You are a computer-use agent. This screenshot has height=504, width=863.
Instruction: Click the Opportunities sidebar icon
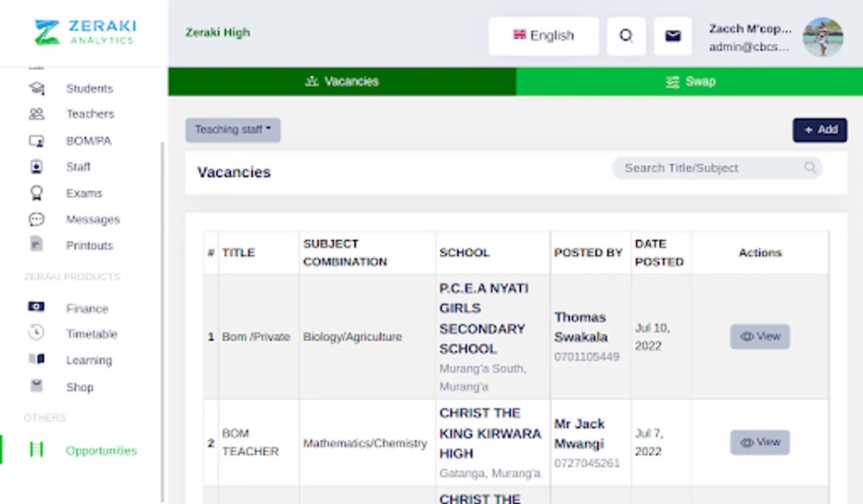(36, 450)
